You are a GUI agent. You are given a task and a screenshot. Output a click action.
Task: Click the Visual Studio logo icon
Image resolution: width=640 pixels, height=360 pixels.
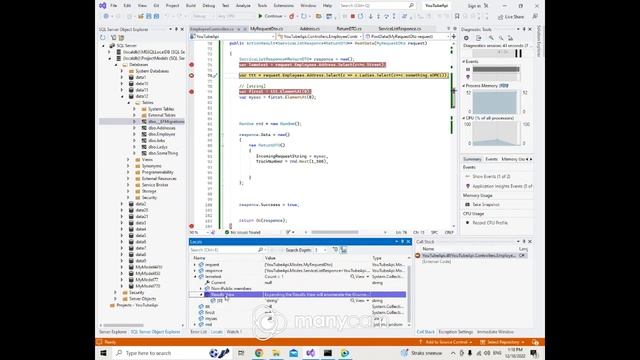click(102, 6)
